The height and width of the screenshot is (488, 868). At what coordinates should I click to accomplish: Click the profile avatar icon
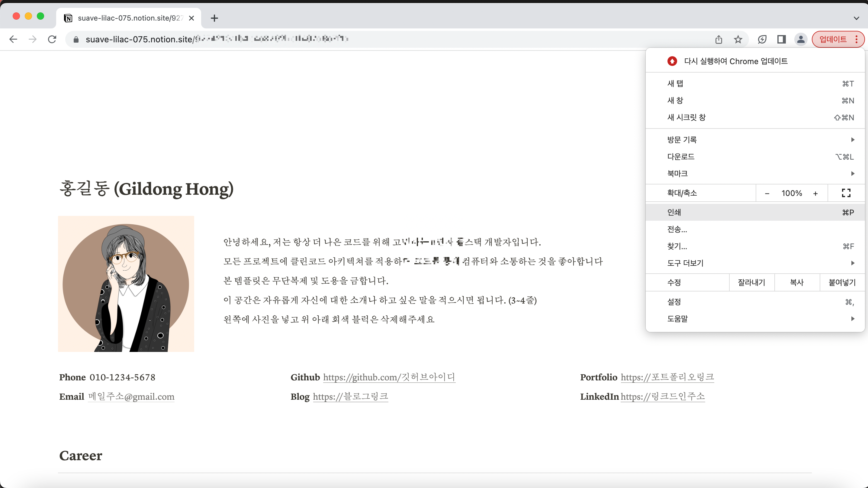[x=801, y=40]
